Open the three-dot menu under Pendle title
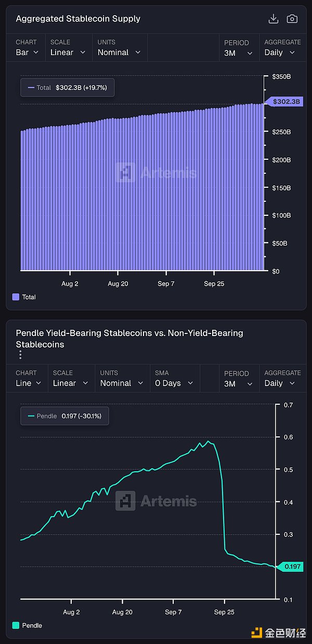This screenshot has width=312, height=644. click(x=20, y=355)
